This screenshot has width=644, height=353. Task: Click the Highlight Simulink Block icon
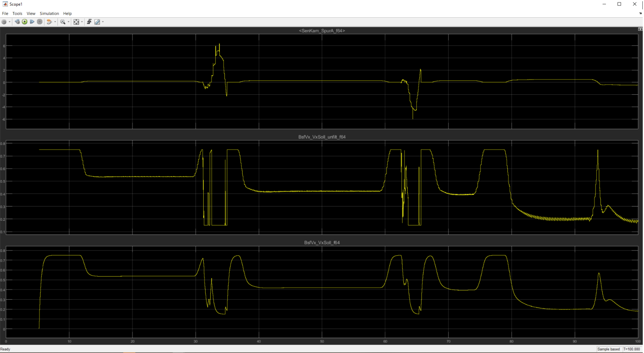(49, 22)
